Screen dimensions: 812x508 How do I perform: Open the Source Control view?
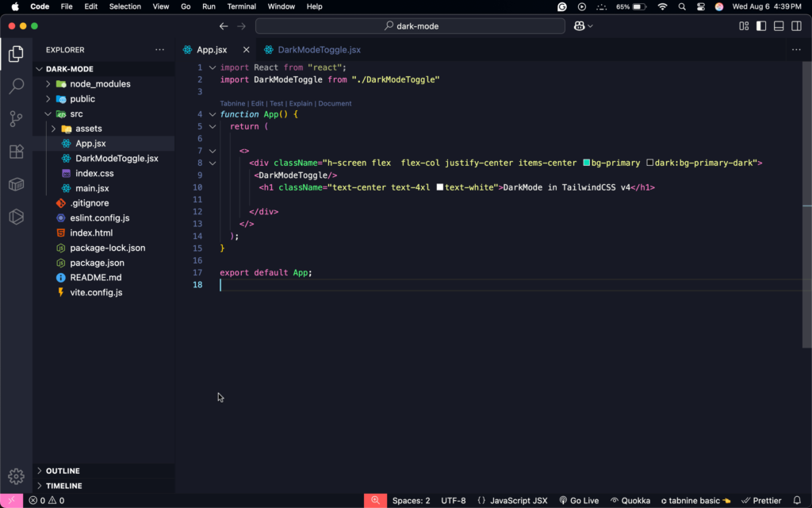point(16,119)
